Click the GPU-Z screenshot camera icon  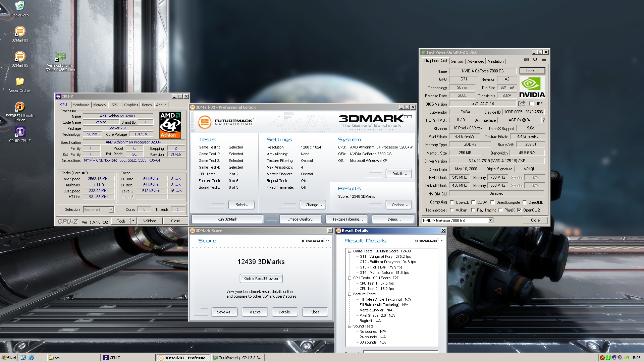pyautogui.click(x=527, y=60)
